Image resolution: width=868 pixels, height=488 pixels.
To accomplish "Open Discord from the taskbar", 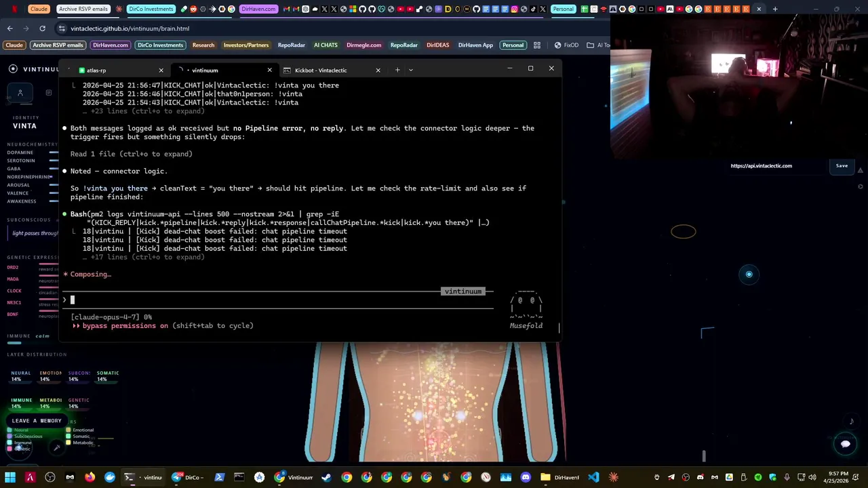I will [x=526, y=477].
